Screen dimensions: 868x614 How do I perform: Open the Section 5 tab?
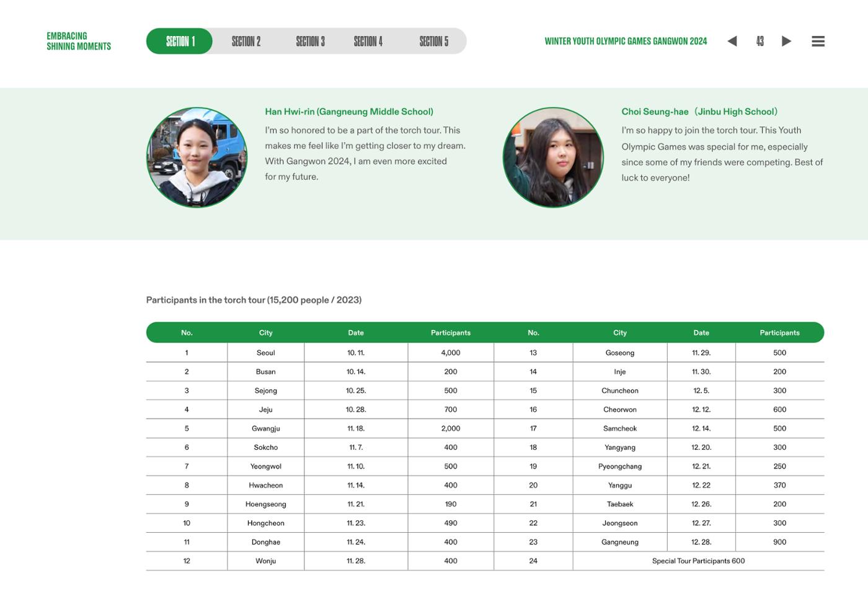(x=434, y=41)
